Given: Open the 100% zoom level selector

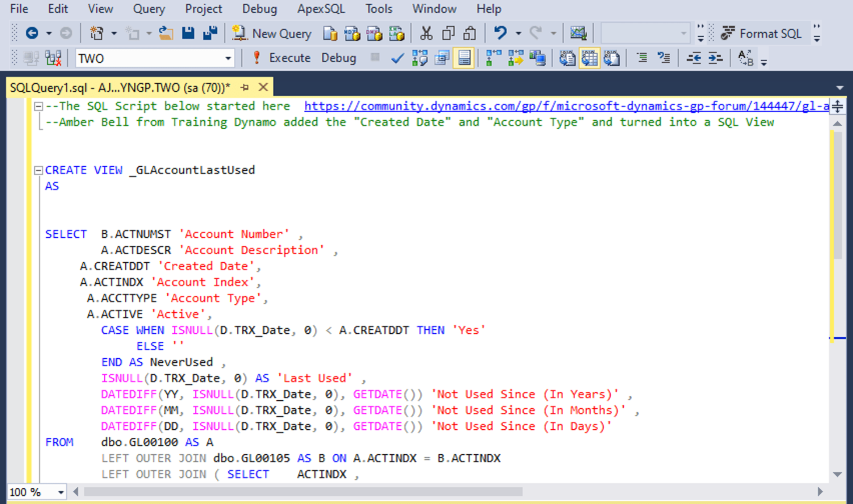Looking at the screenshot, I should tap(36, 491).
